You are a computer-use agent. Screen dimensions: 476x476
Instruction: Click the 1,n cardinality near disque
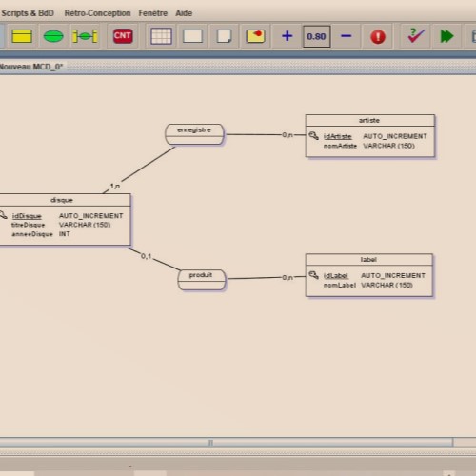coord(115,186)
